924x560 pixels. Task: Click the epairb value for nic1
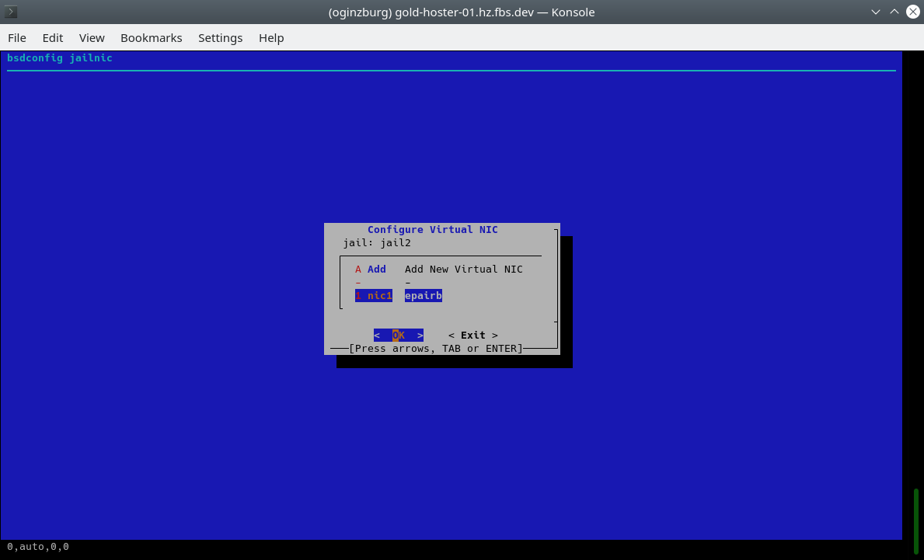(423, 296)
